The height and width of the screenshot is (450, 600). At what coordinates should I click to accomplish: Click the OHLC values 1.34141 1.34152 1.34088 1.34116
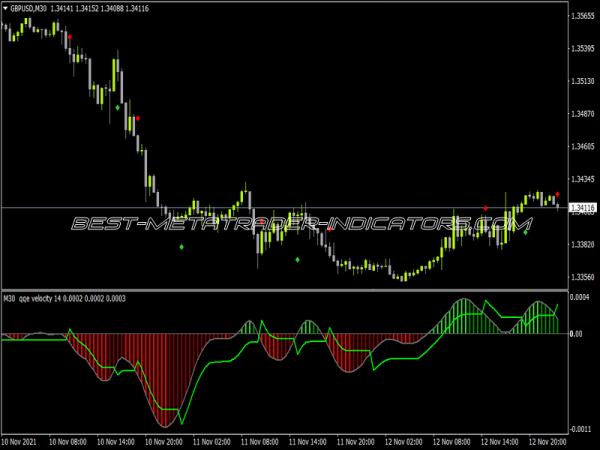point(99,8)
